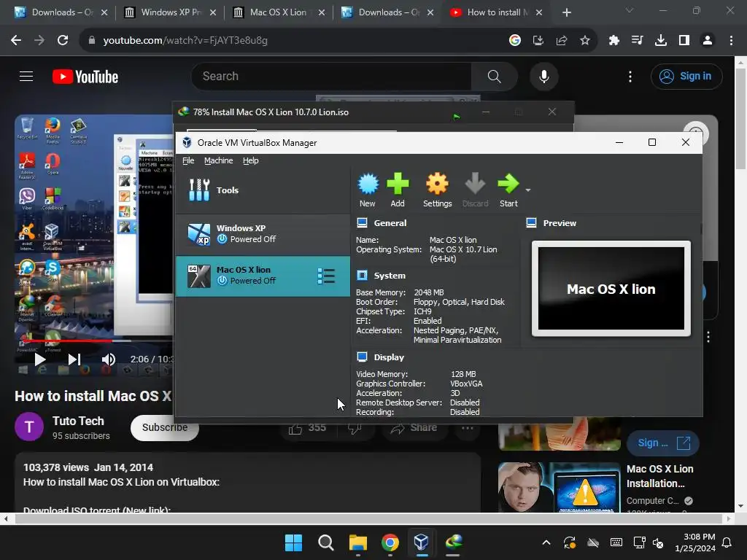The image size is (747, 560).
Task: Open YouTube settings three-dot menu
Action: (x=630, y=76)
